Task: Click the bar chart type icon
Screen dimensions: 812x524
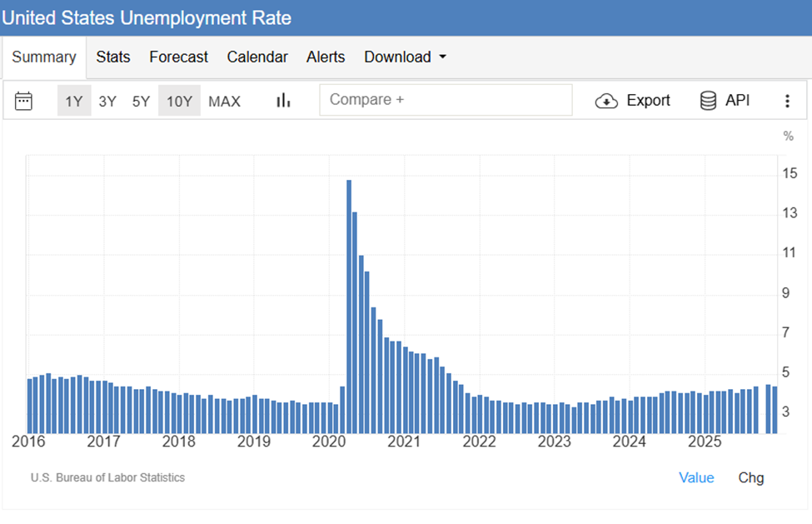Action: (283, 101)
